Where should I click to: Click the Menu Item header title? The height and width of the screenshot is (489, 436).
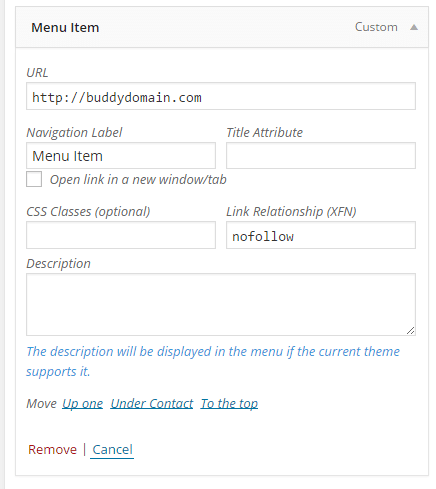(x=65, y=27)
